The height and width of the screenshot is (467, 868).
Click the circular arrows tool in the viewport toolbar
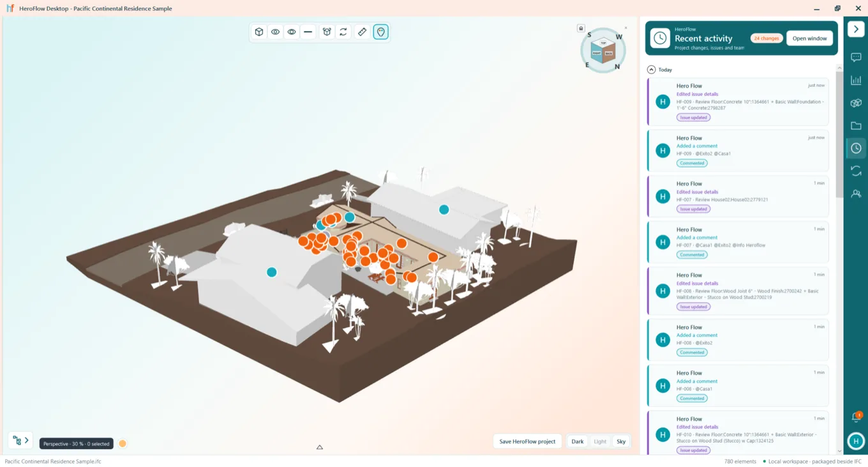(x=343, y=32)
